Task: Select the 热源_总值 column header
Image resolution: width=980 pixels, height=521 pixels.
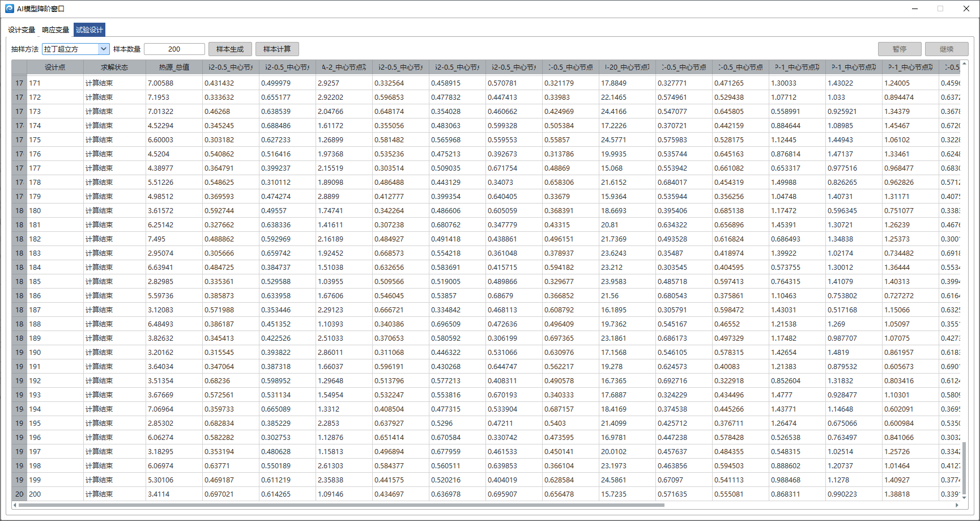Action: click(x=174, y=67)
